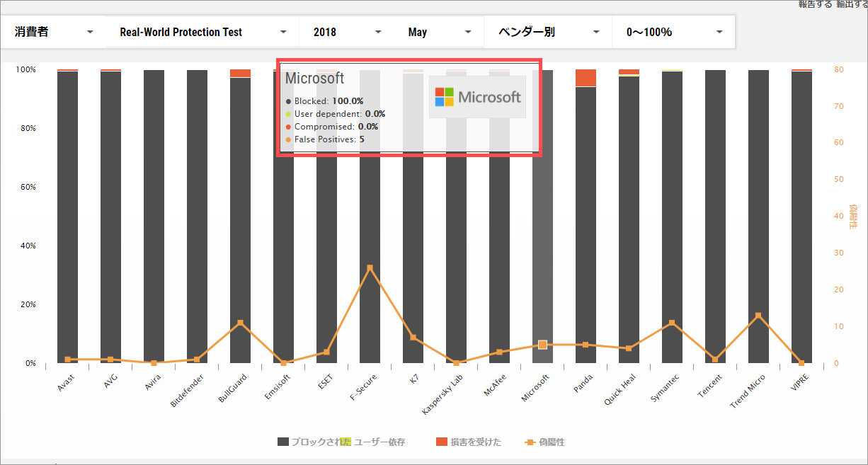Click the 報告する link

point(815,4)
